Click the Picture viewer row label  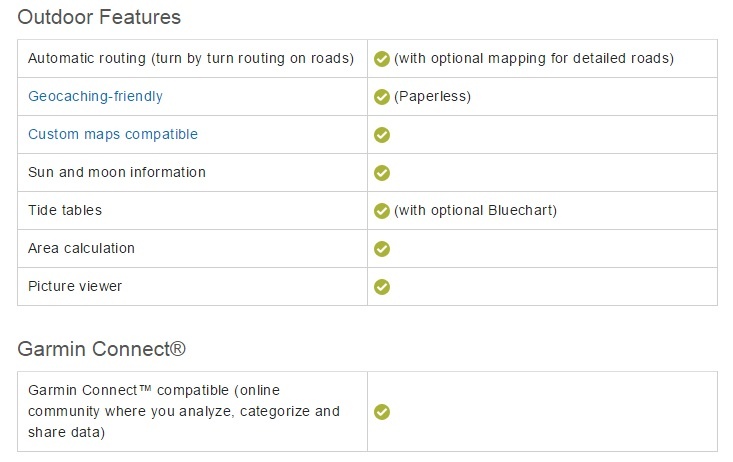coord(75,287)
